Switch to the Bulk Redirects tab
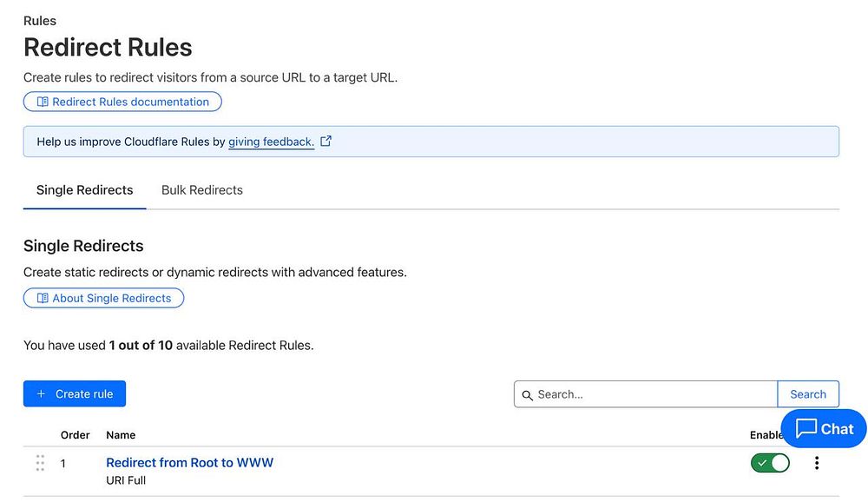 tap(202, 190)
